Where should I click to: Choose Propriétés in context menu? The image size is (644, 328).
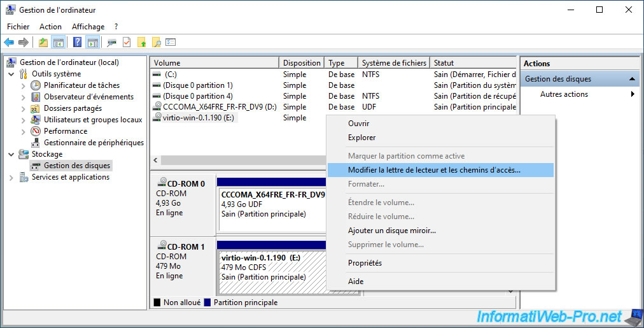tap(441, 263)
